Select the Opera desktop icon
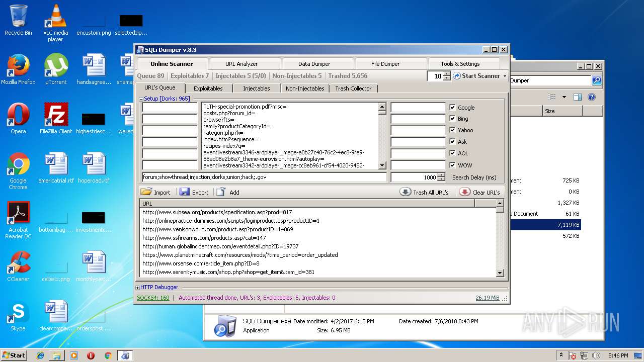This screenshot has width=644, height=362. (18, 119)
